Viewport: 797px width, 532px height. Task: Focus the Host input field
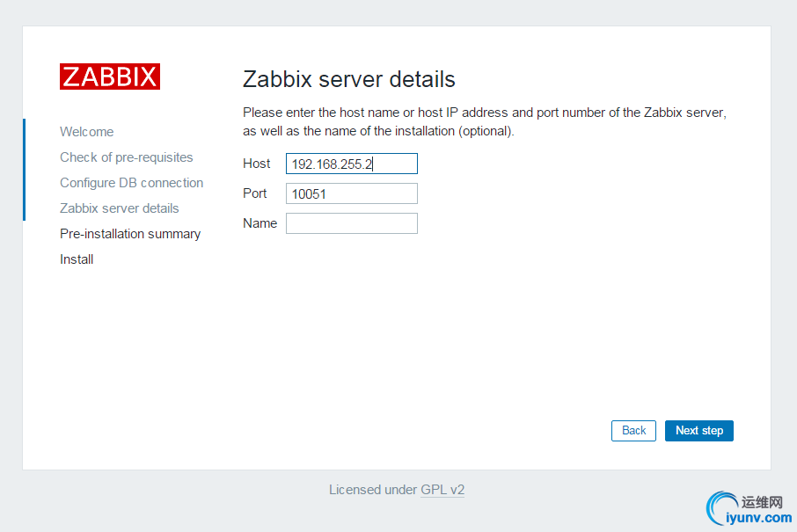pos(351,164)
